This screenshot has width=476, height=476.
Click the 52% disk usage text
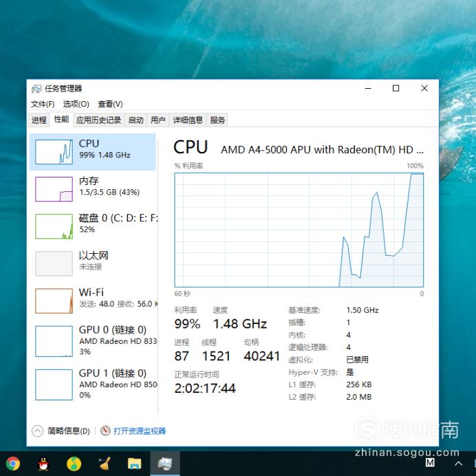(x=87, y=230)
